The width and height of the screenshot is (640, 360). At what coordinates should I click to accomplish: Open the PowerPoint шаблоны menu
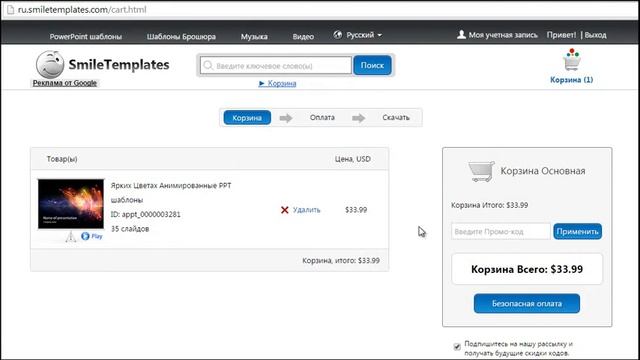tap(86, 36)
